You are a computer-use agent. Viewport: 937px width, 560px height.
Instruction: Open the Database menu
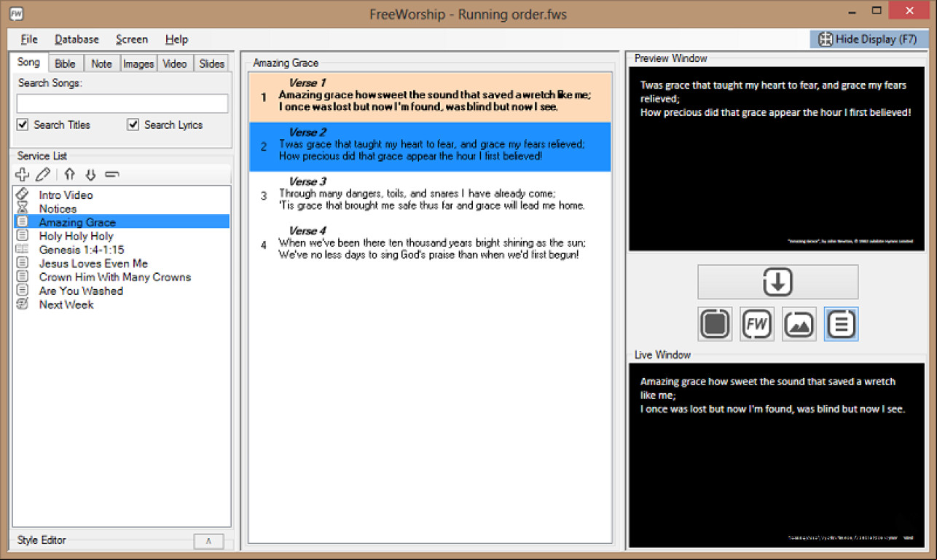77,39
